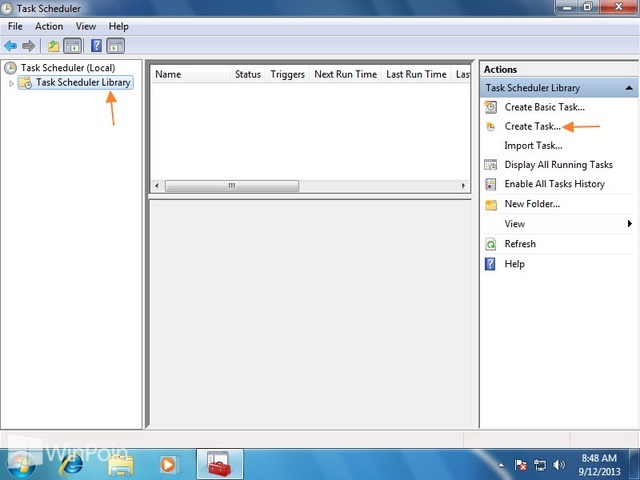Viewport: 640px width, 480px height.
Task: Click Enable All Tasks History
Action: click(x=554, y=184)
